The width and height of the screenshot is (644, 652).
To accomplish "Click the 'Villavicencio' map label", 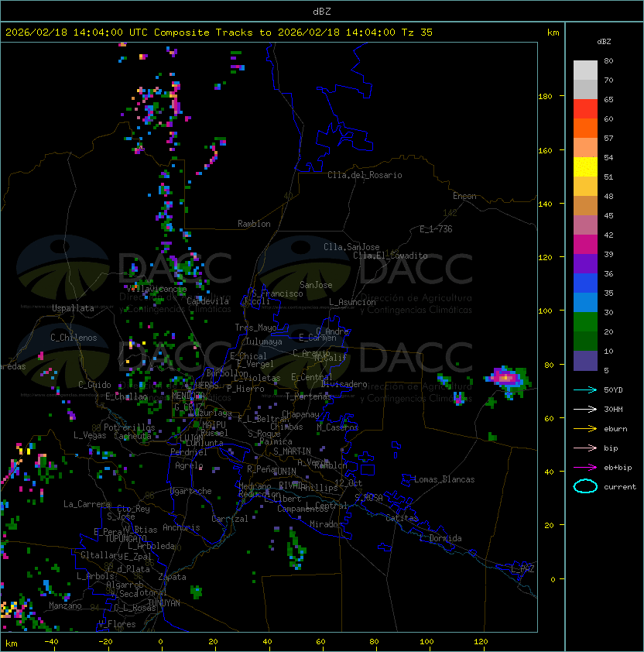I will tap(156, 289).
